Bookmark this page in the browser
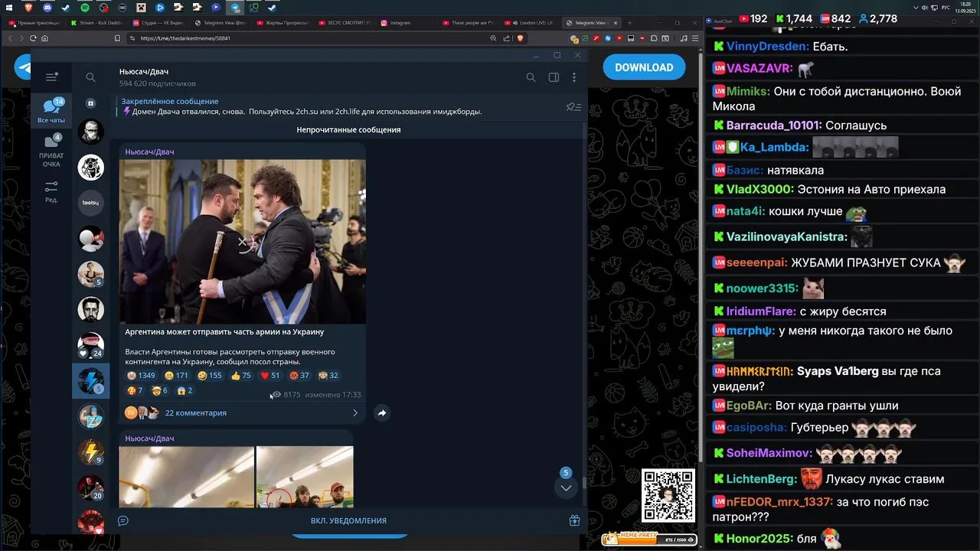Viewport: 980px width, 551px height. tap(117, 38)
